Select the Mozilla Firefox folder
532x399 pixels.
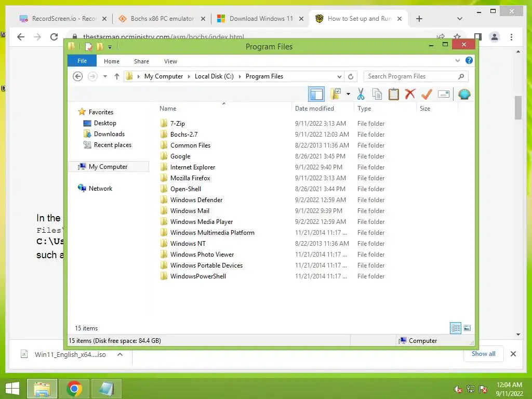pyautogui.click(x=190, y=178)
